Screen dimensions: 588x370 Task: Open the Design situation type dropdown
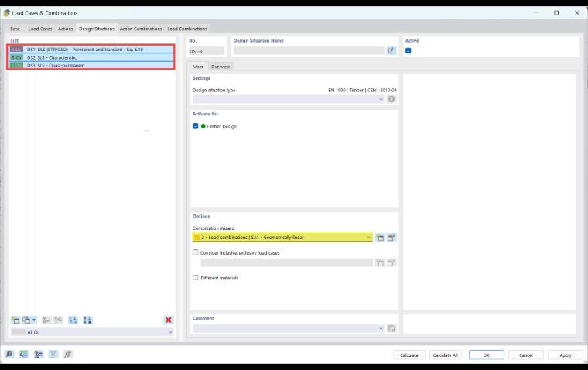(x=289, y=99)
